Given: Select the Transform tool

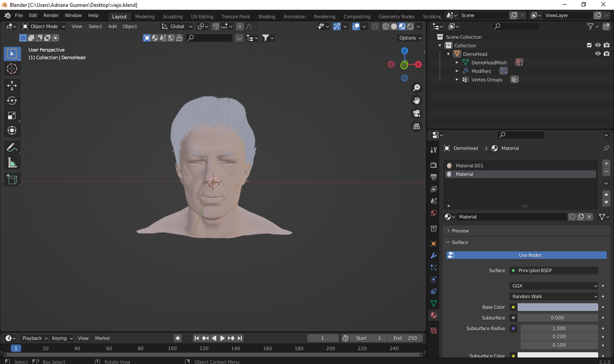Looking at the screenshot, I should point(12,131).
